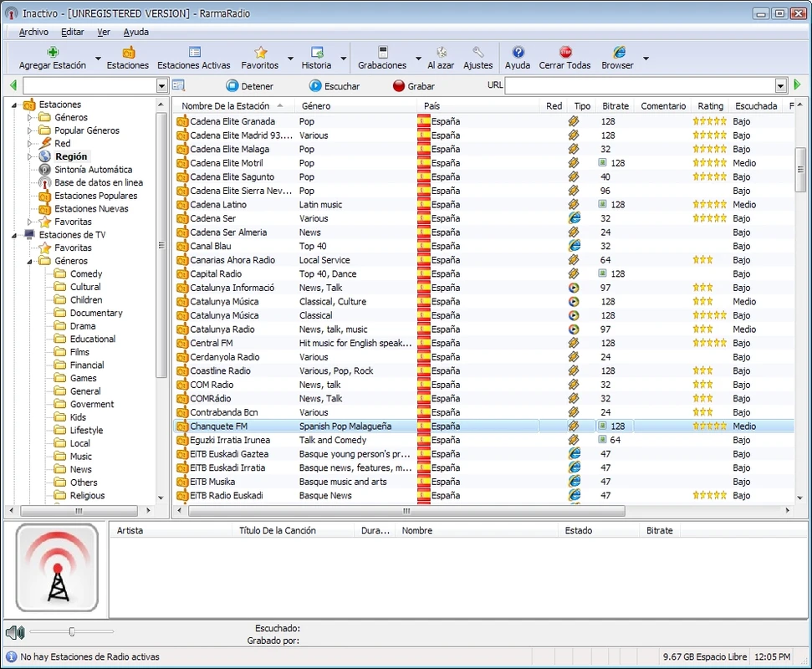Click the Detener stop button

pyautogui.click(x=250, y=86)
